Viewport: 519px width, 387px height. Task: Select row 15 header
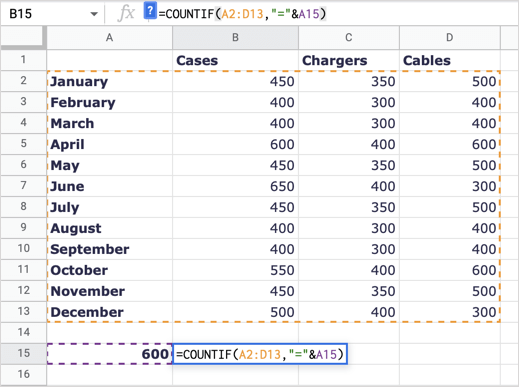click(23, 353)
